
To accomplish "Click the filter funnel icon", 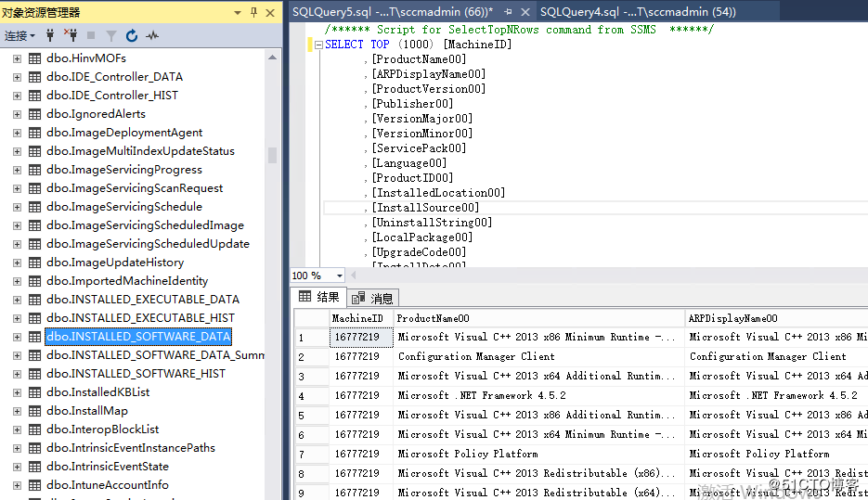I will coord(111,36).
